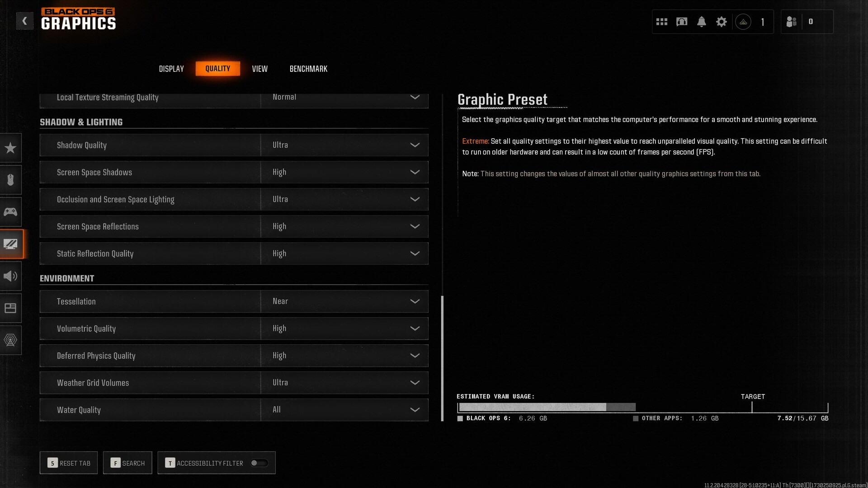The height and width of the screenshot is (488, 868).
Task: Click the player rank emblem icon
Action: pos(743,22)
